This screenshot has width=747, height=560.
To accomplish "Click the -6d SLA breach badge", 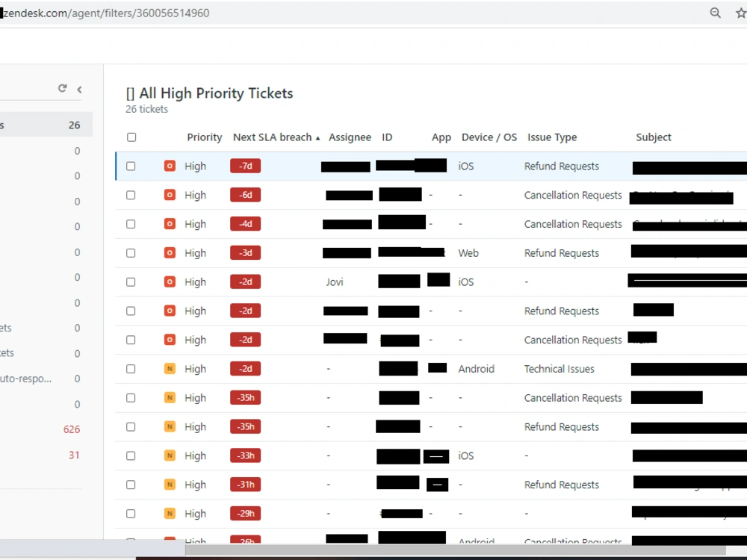I will coord(245,195).
